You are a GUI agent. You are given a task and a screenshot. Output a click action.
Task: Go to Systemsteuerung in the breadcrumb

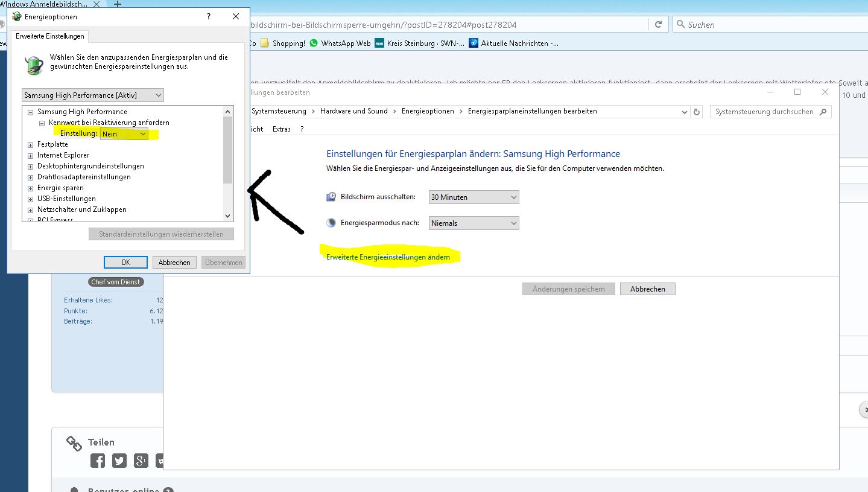pos(279,111)
